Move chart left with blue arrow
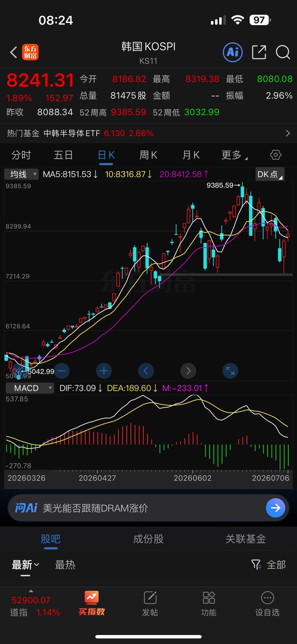 146,371
